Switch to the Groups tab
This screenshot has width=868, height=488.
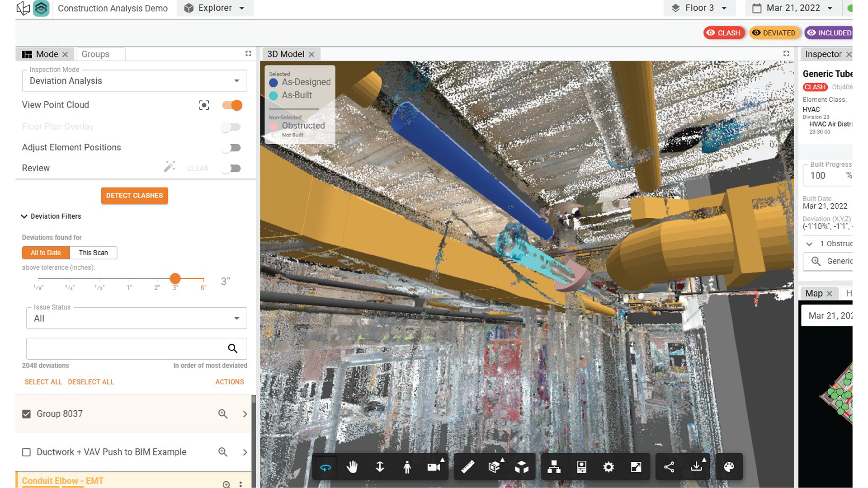pyautogui.click(x=95, y=54)
